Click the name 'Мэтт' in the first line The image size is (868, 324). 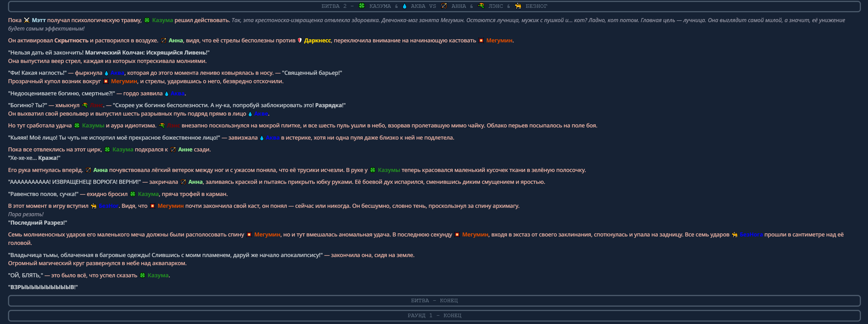[39, 20]
